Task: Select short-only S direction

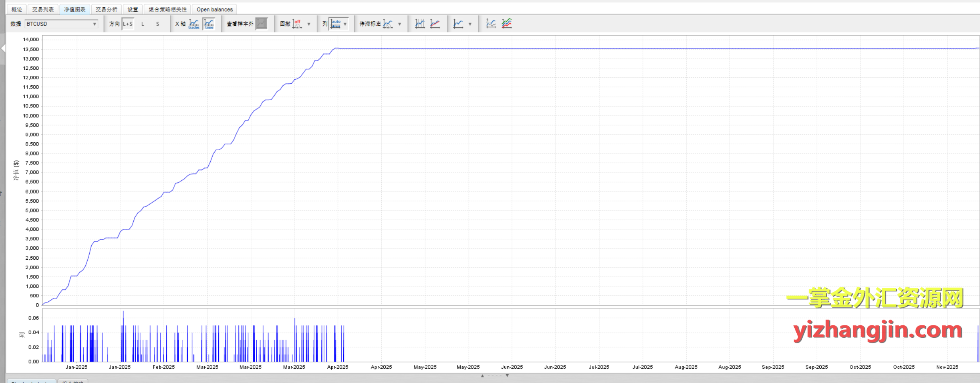Action: (x=158, y=24)
